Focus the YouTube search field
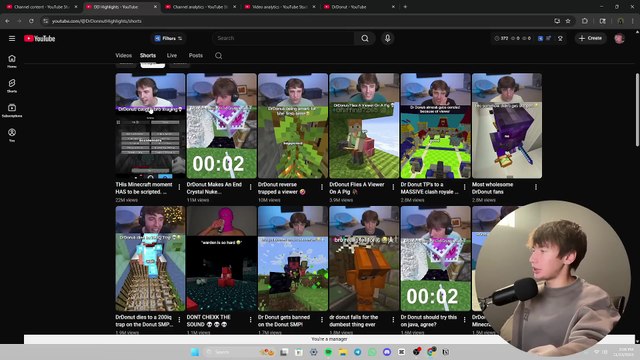The image size is (640, 360). click(x=284, y=38)
